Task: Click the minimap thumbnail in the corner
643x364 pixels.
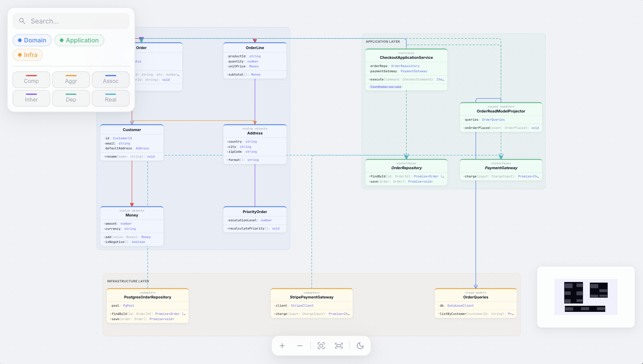Action: coord(585,297)
